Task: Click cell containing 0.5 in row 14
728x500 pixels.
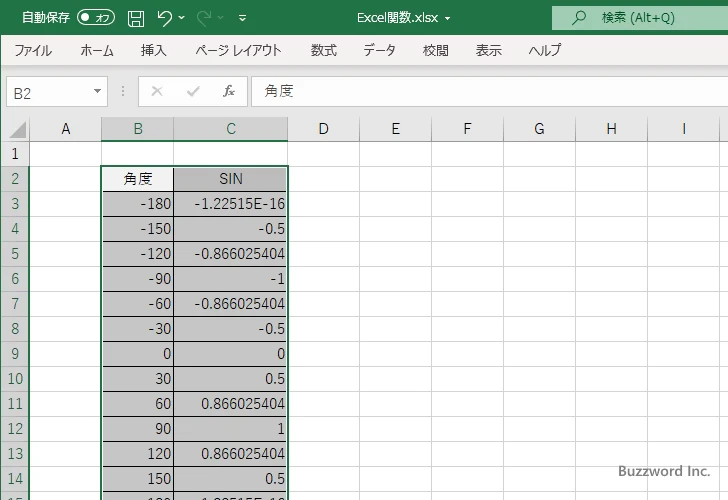Action: pyautogui.click(x=231, y=478)
